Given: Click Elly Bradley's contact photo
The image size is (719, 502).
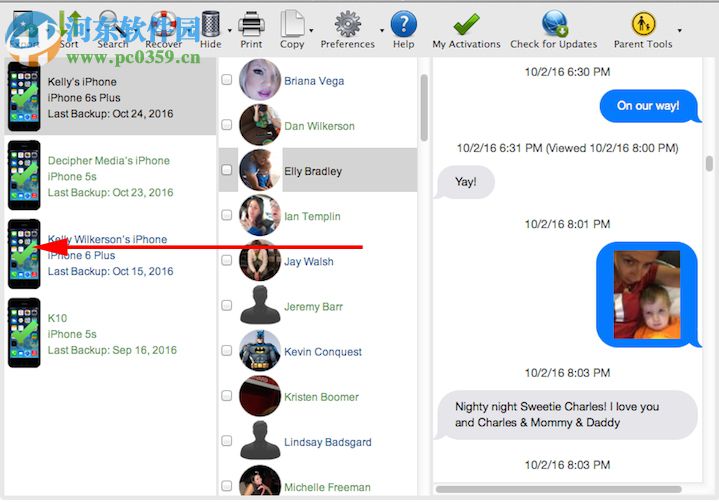Looking at the screenshot, I should [x=260, y=170].
